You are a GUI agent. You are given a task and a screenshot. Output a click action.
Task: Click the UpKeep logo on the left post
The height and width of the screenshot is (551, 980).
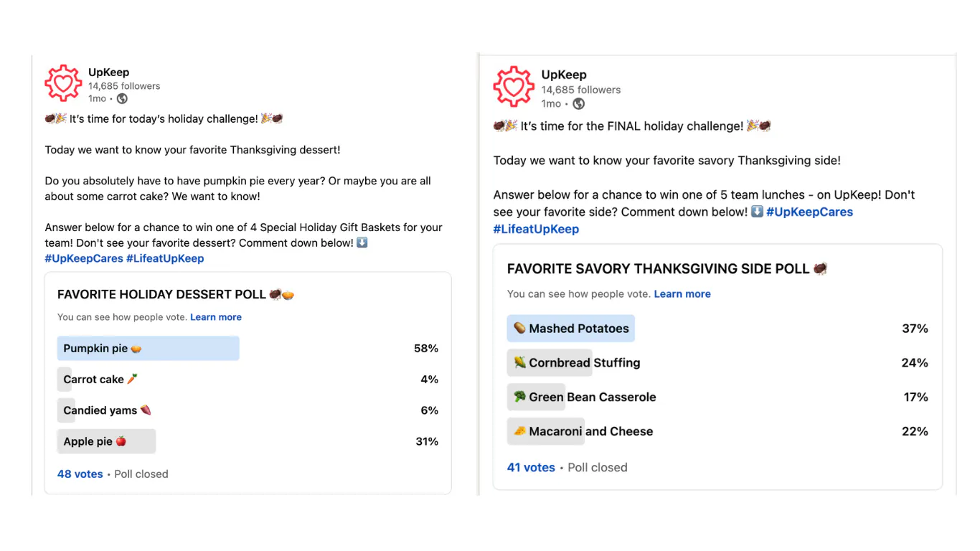click(x=63, y=83)
